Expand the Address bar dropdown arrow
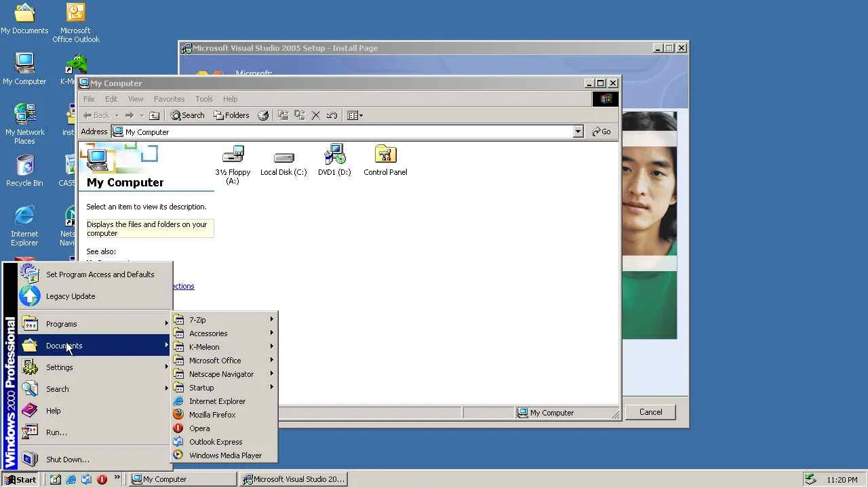The image size is (868, 488). (578, 132)
